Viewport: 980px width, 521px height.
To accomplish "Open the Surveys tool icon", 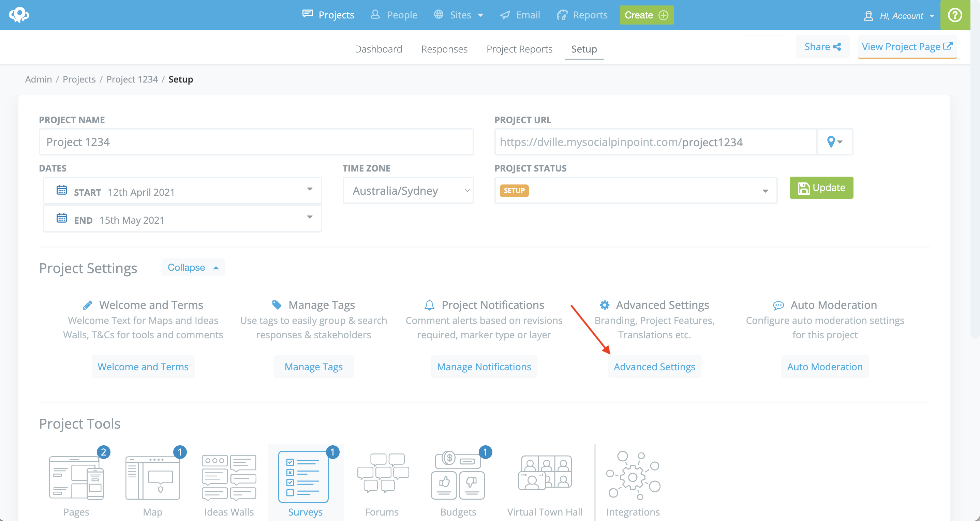I will click(303, 477).
